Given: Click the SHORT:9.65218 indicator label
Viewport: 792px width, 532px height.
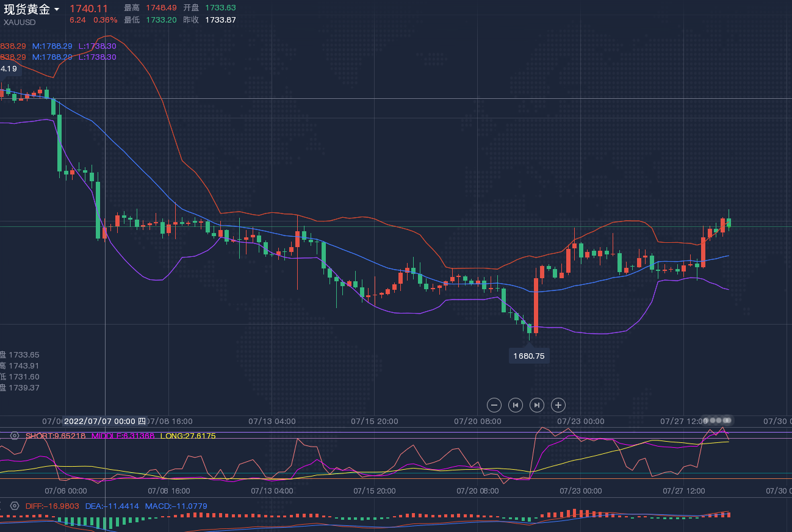Looking at the screenshot, I should [x=55, y=436].
